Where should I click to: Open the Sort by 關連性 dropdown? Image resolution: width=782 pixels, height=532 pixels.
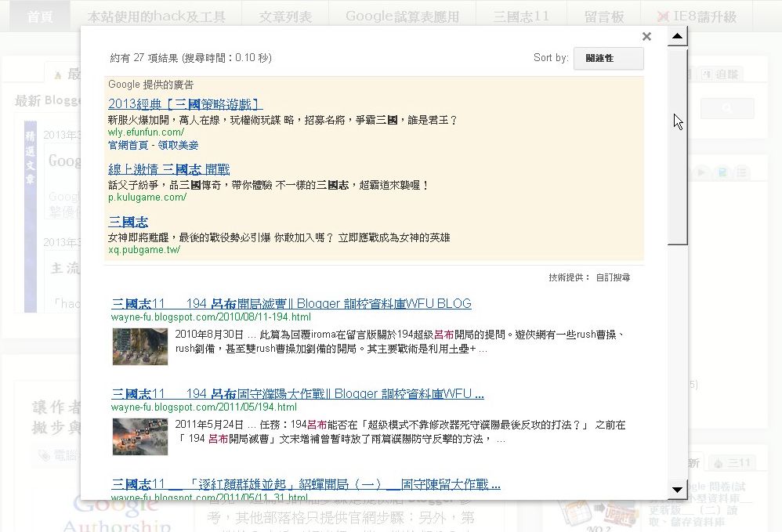(609, 58)
